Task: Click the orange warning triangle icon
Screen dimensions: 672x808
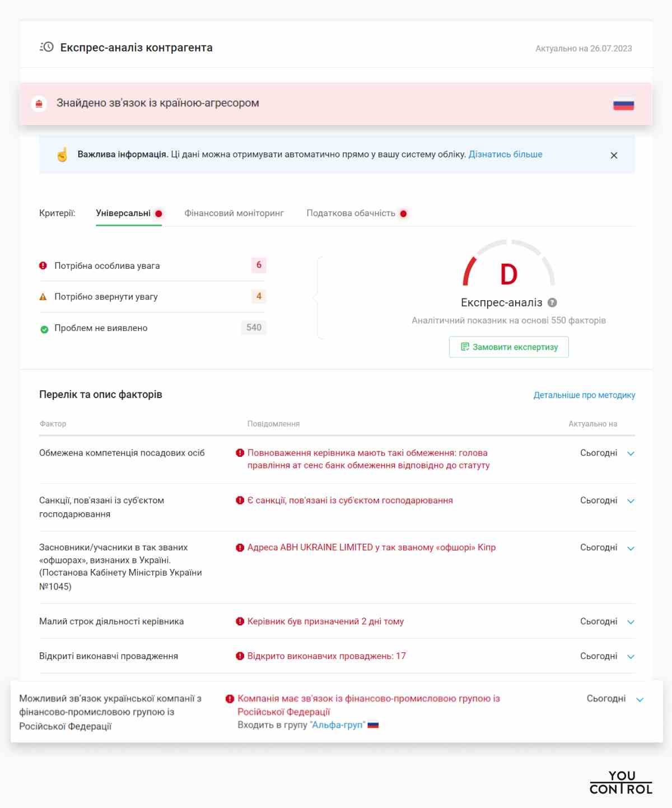Action: coord(43,297)
